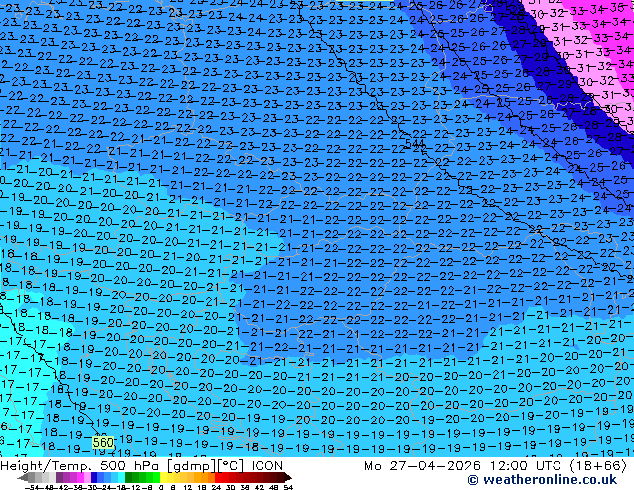
Task: Click the ICON model name text
Action: pyautogui.click(x=267, y=466)
